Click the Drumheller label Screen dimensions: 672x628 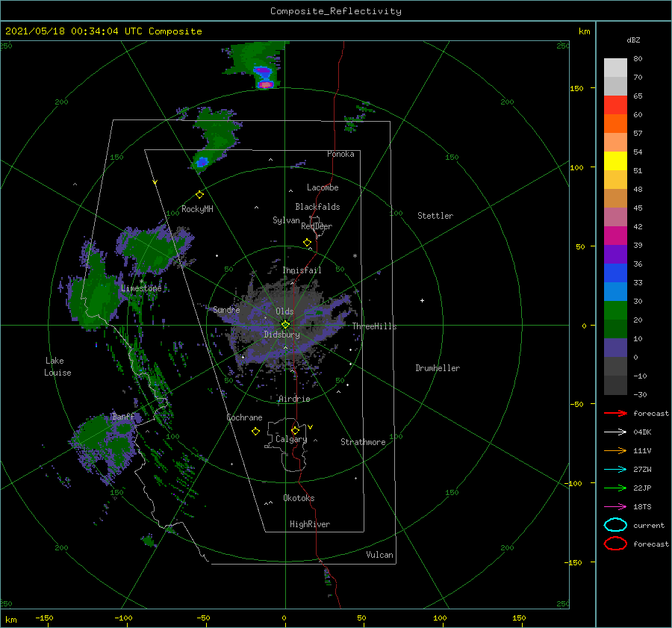click(x=437, y=368)
